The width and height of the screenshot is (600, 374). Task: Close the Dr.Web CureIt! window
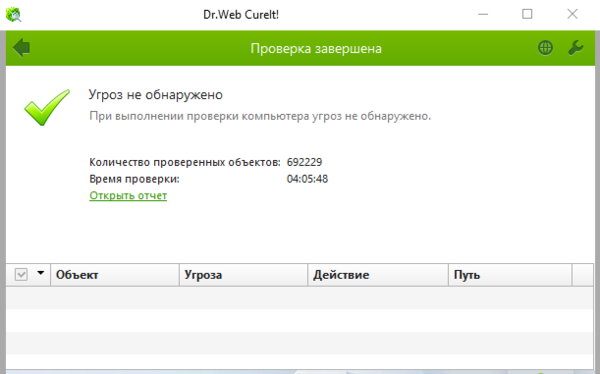tap(572, 14)
